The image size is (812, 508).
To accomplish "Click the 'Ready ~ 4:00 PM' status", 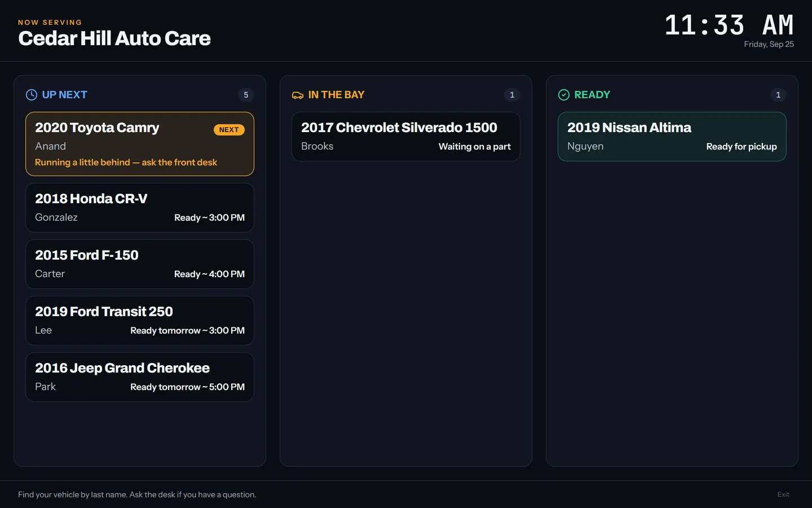I will pos(209,274).
